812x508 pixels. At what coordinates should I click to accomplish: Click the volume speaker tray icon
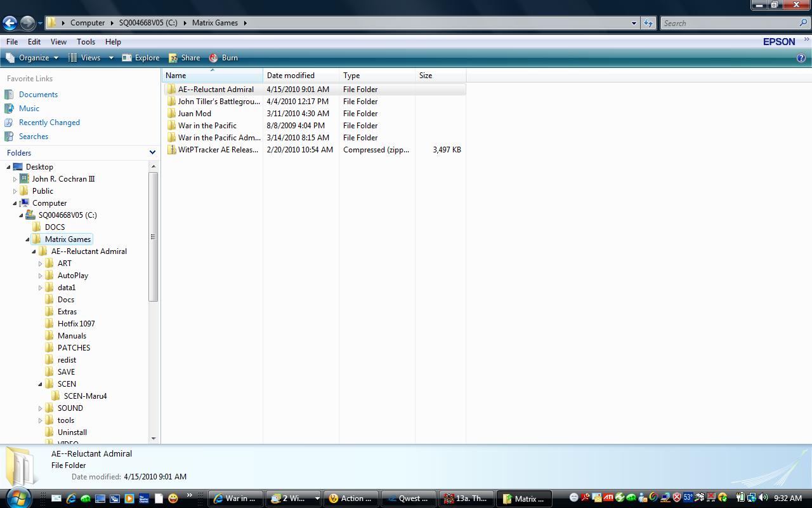pyautogui.click(x=763, y=498)
